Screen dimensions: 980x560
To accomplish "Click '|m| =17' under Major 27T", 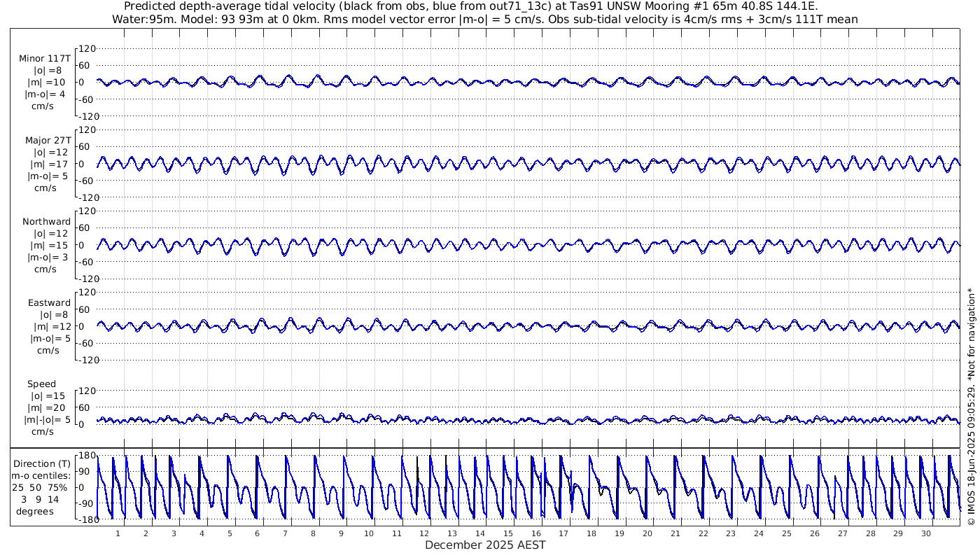I will [x=48, y=164].
